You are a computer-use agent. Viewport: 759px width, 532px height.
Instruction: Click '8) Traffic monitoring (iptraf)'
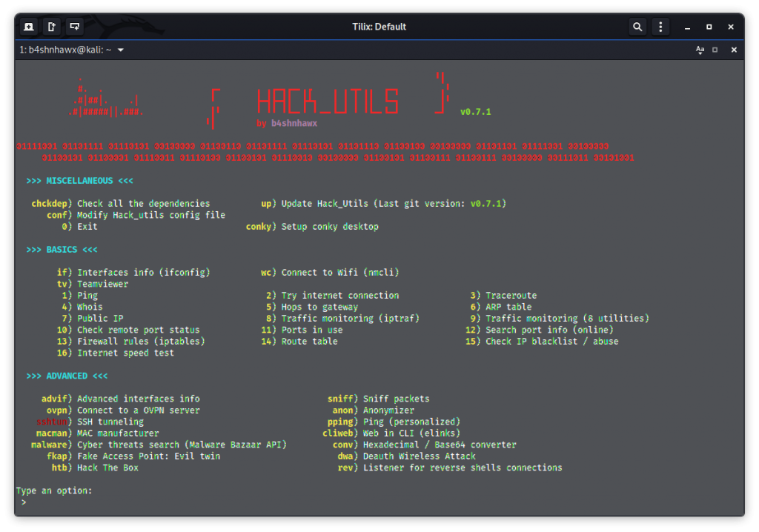pos(342,319)
